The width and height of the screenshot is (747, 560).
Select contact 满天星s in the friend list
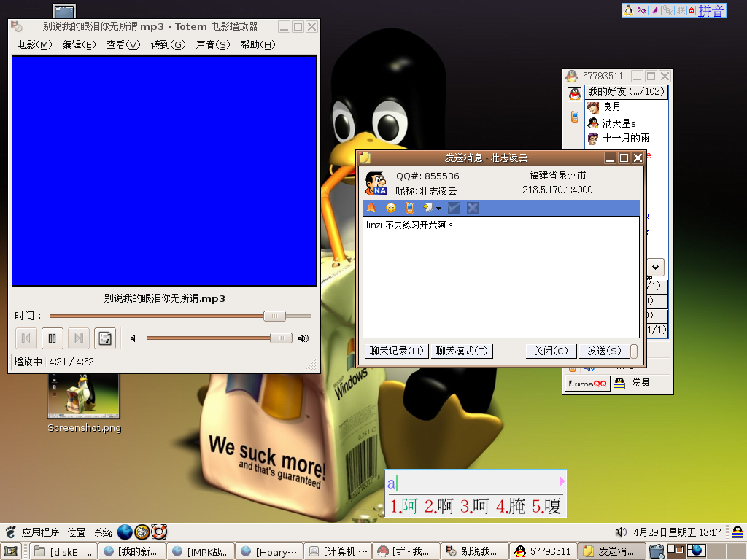[611, 123]
